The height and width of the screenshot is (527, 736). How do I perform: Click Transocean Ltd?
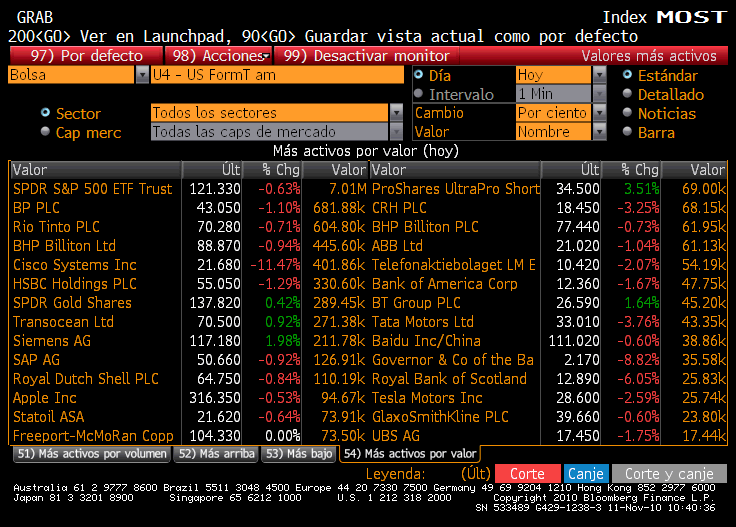63,322
